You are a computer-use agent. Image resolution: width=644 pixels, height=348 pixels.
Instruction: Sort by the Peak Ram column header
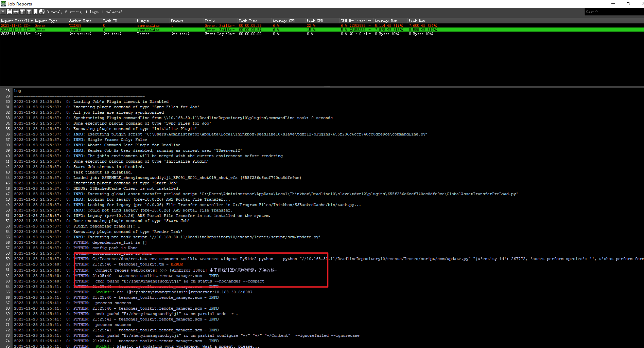coord(417,21)
